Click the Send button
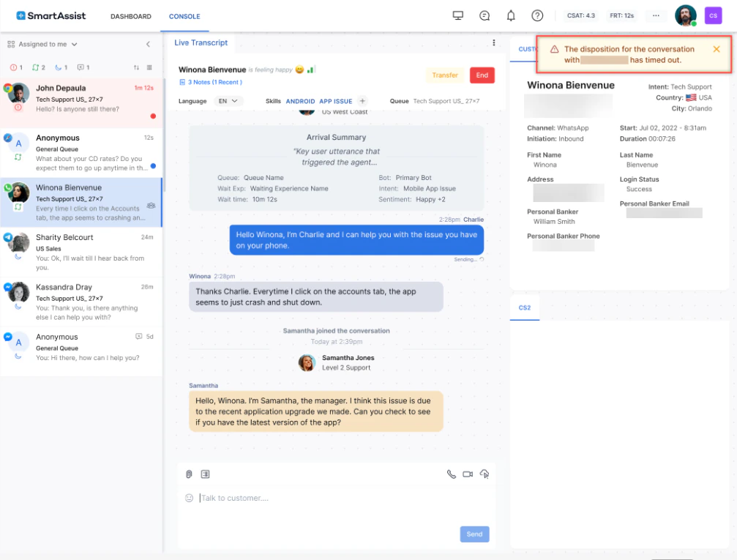Screen dimensions: 737x560 coord(474,534)
